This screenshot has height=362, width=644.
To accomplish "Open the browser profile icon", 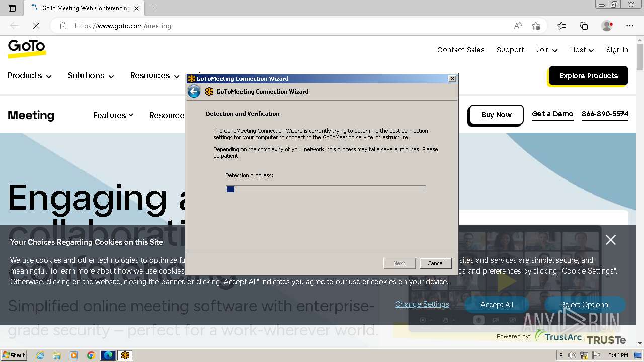I will point(607,26).
